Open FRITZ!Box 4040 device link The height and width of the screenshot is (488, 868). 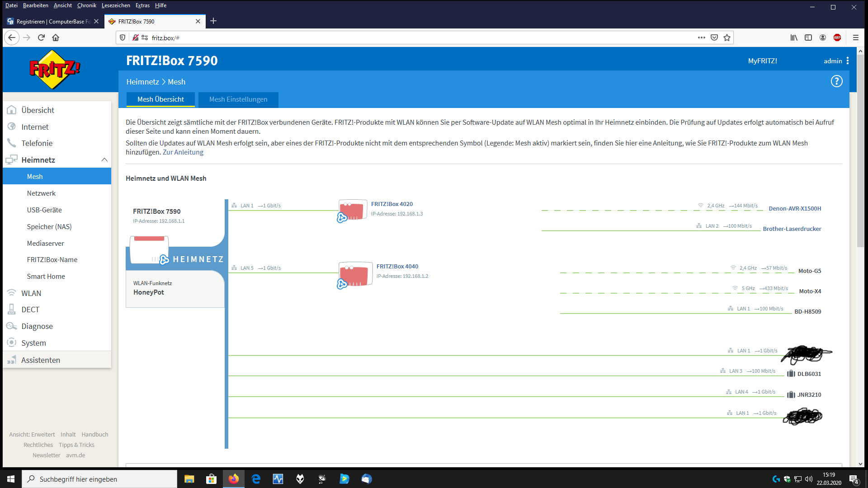tap(397, 267)
